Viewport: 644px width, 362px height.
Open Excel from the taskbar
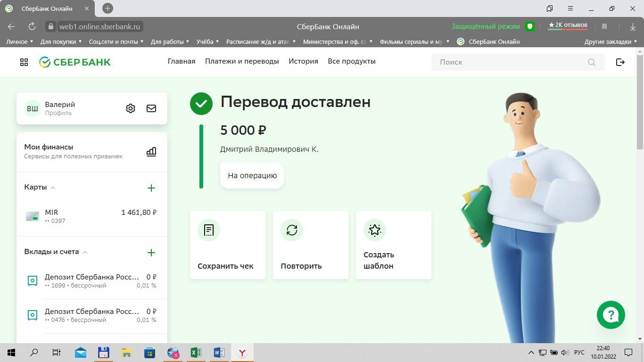coord(196,353)
